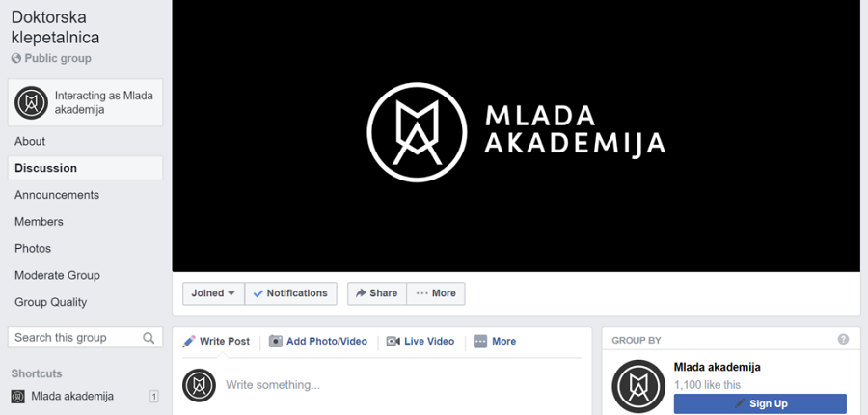
Task: Click the Mlada akademija logo in Group By
Action: click(638, 386)
